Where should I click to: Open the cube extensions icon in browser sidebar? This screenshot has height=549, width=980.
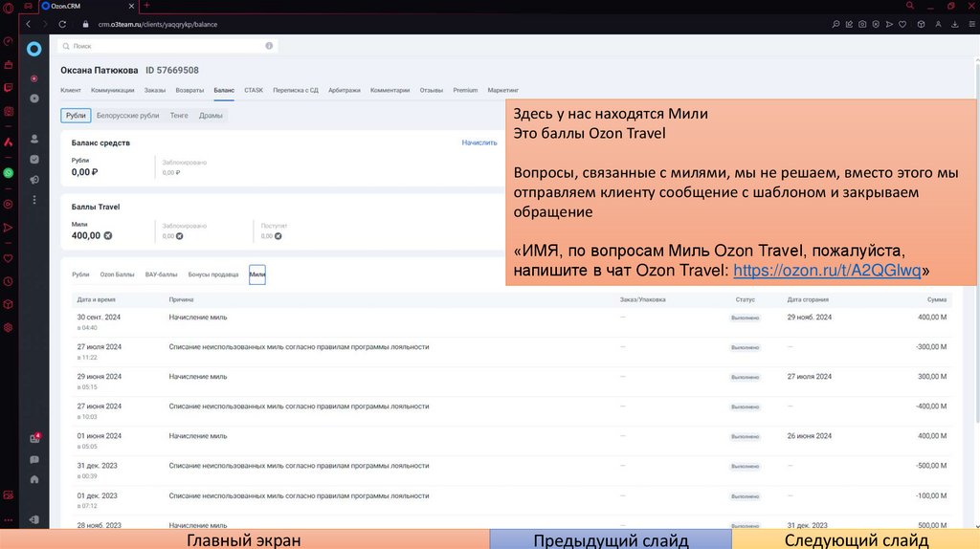pos(8,304)
